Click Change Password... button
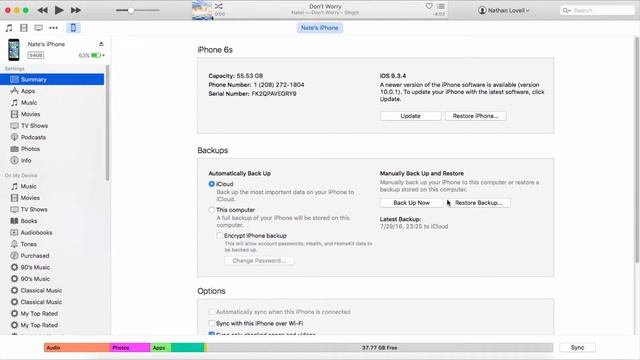The height and width of the screenshot is (360, 640). point(259,260)
